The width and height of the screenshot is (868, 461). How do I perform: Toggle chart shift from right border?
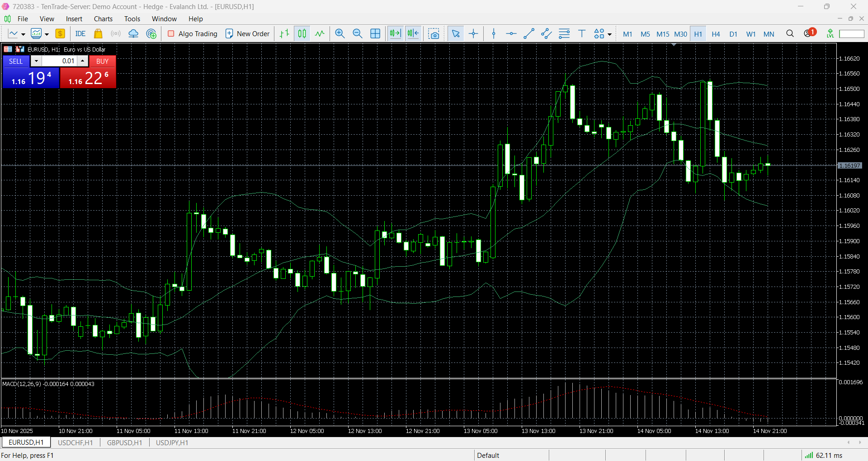(x=413, y=34)
